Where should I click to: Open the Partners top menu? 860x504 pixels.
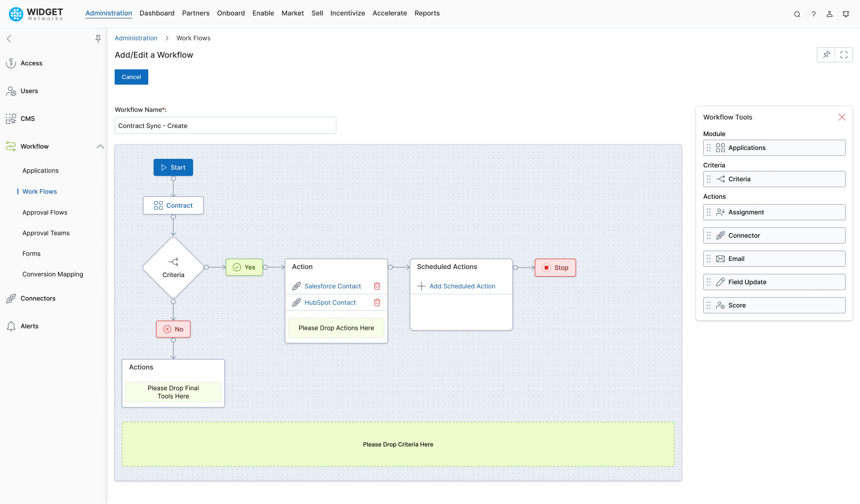pyautogui.click(x=196, y=13)
